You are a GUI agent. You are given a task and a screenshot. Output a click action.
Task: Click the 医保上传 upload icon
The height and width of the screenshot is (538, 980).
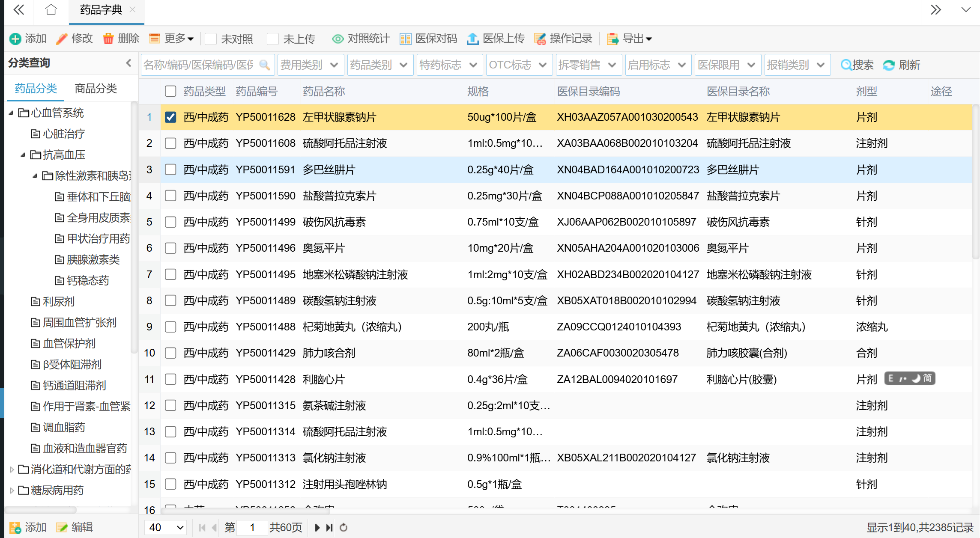[472, 39]
